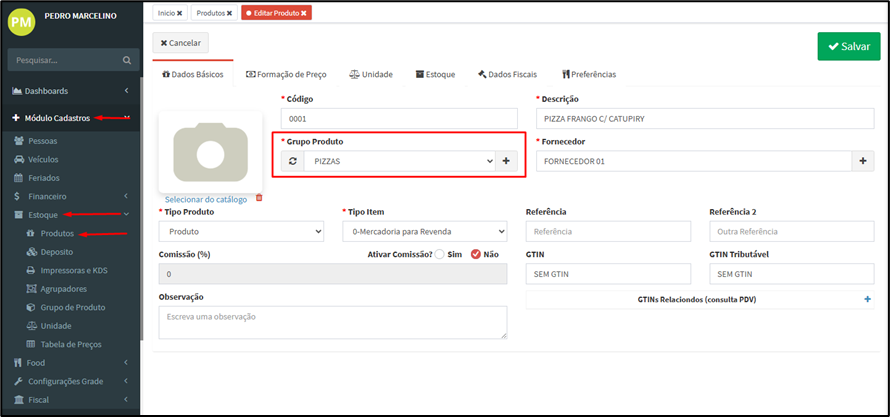Switch to Formação de Preço tab
This screenshot has height=417, width=890.
pos(286,74)
